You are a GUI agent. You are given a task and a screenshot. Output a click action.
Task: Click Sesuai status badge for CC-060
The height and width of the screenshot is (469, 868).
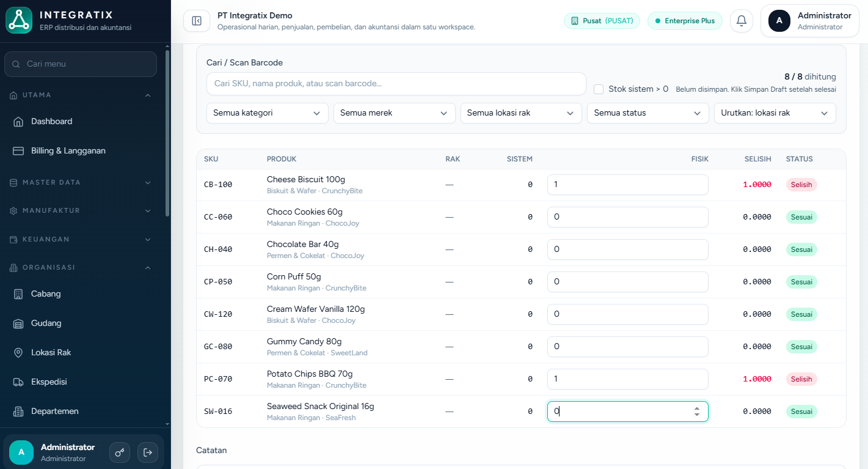click(801, 217)
